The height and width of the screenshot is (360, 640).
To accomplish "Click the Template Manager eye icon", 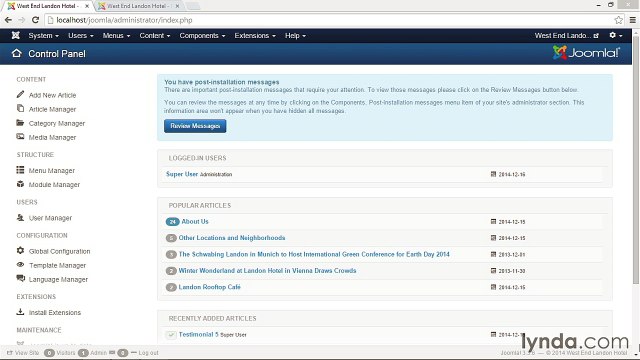I will [x=20, y=265].
